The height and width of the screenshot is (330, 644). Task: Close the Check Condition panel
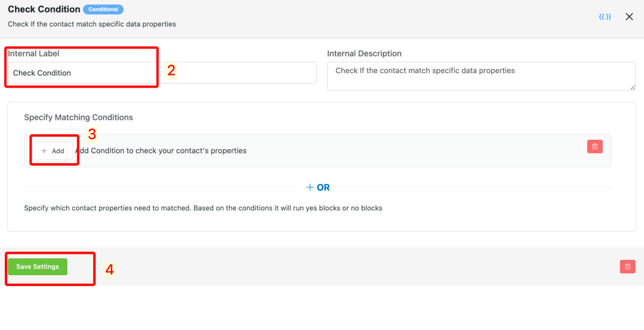(x=629, y=17)
